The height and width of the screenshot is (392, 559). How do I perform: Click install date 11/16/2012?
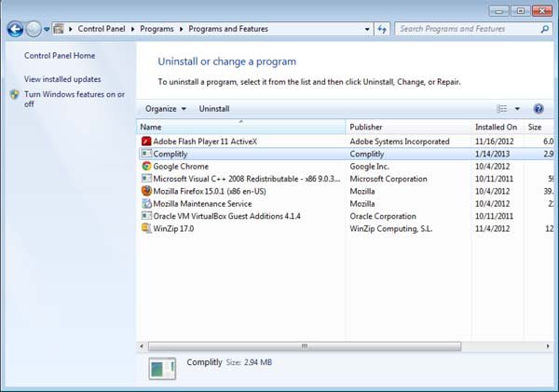[x=495, y=142]
